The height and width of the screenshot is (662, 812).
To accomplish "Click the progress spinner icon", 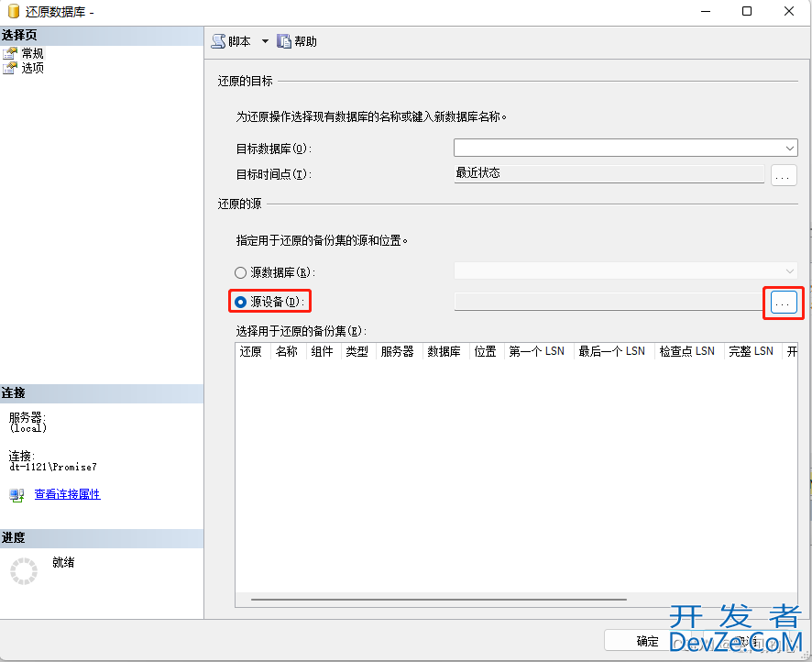I will 24,571.
